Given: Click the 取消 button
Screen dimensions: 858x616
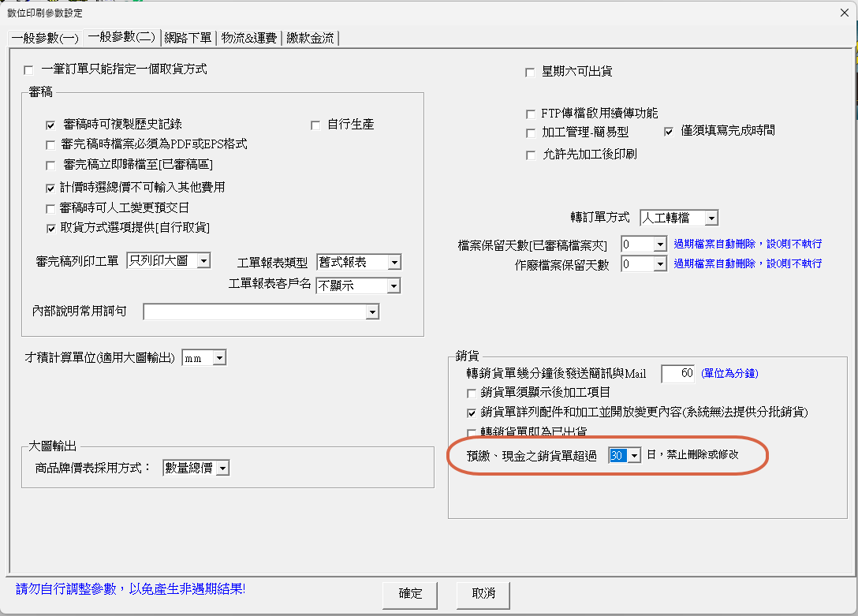Looking at the screenshot, I should (x=483, y=593).
